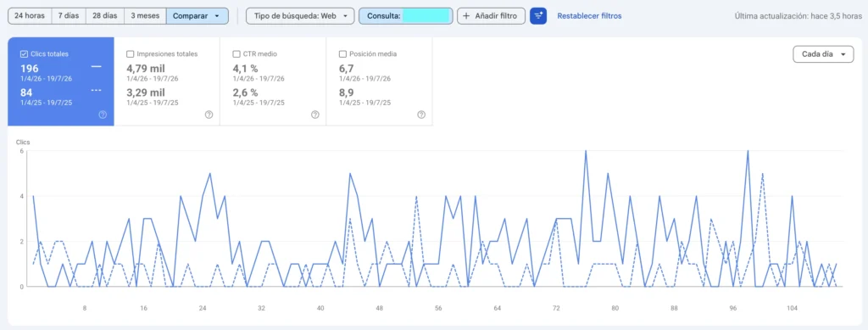This screenshot has height=330, width=868.
Task: Click the Añadir filtro button
Action: click(x=491, y=16)
